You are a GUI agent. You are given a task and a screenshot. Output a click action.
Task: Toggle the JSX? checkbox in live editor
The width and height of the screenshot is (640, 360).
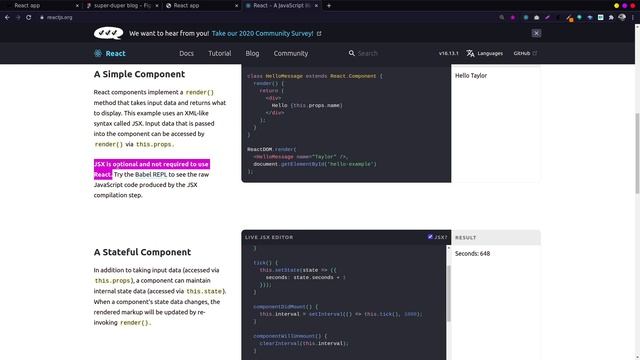[x=430, y=237]
